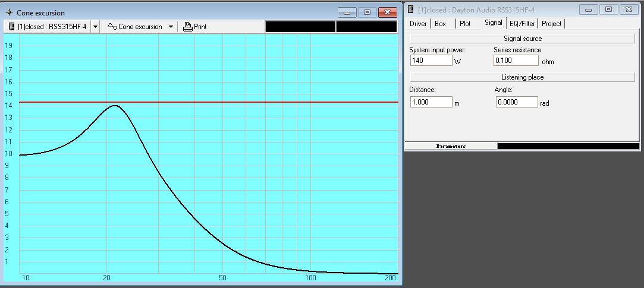Click the Parameters bar at panel bottom

[451, 146]
